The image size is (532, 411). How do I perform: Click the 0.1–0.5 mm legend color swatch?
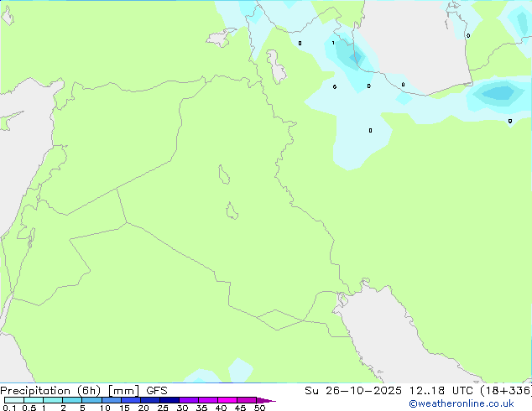[14, 400]
